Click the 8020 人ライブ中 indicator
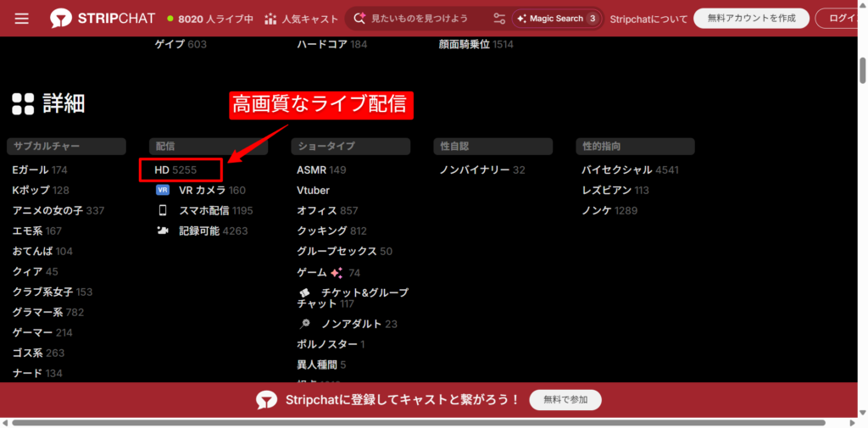This screenshot has height=428, width=868. click(x=210, y=19)
